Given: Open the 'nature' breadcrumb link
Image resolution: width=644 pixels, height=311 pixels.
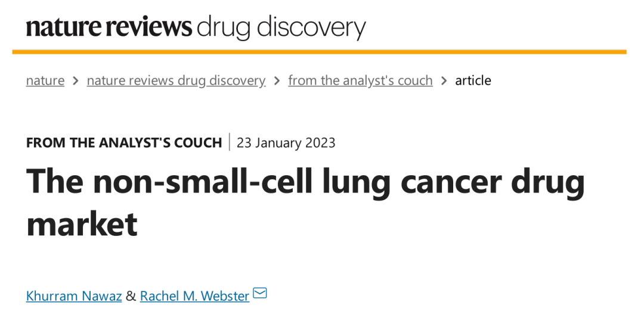Looking at the screenshot, I should pos(45,80).
